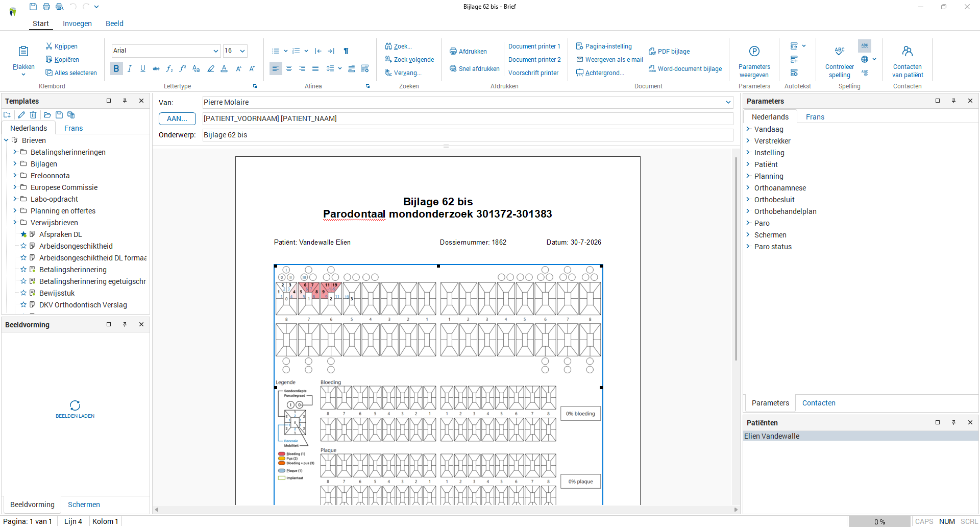Toggle Underline formatting
The height and width of the screenshot is (527, 980).
[143, 68]
